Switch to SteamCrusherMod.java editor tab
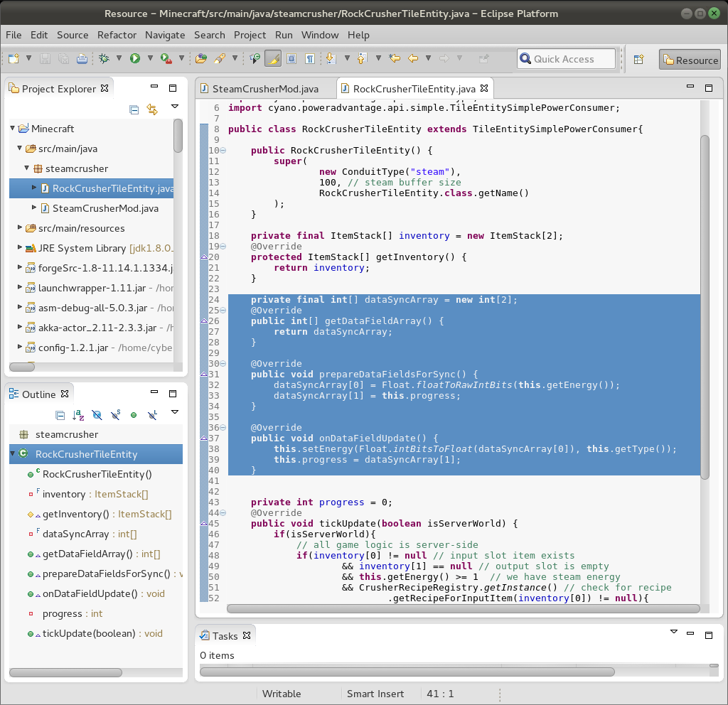This screenshot has width=728, height=705. [x=266, y=89]
